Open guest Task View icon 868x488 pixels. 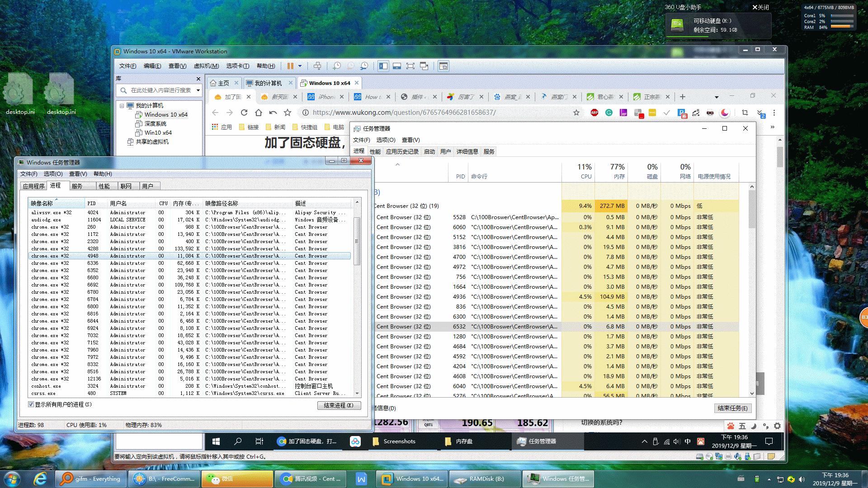259,441
